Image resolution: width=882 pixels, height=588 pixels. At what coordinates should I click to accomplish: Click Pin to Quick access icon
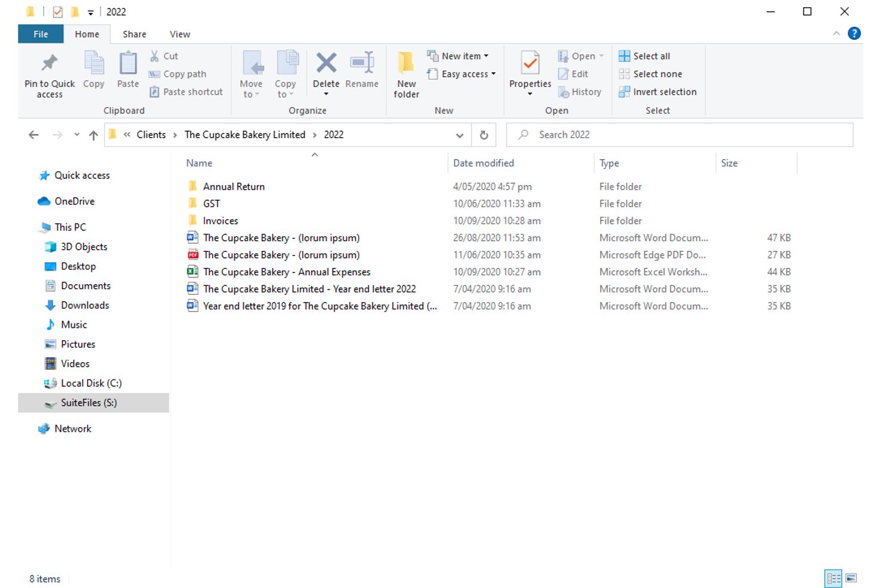tap(49, 63)
